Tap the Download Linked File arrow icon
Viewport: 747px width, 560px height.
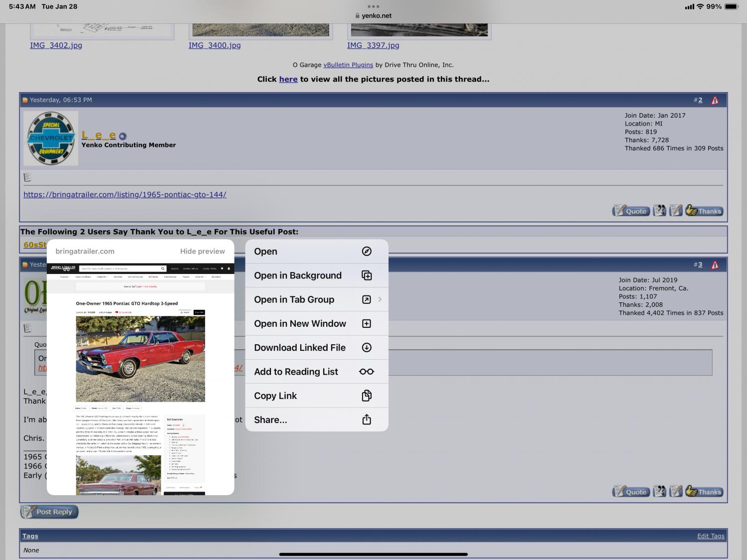(367, 347)
